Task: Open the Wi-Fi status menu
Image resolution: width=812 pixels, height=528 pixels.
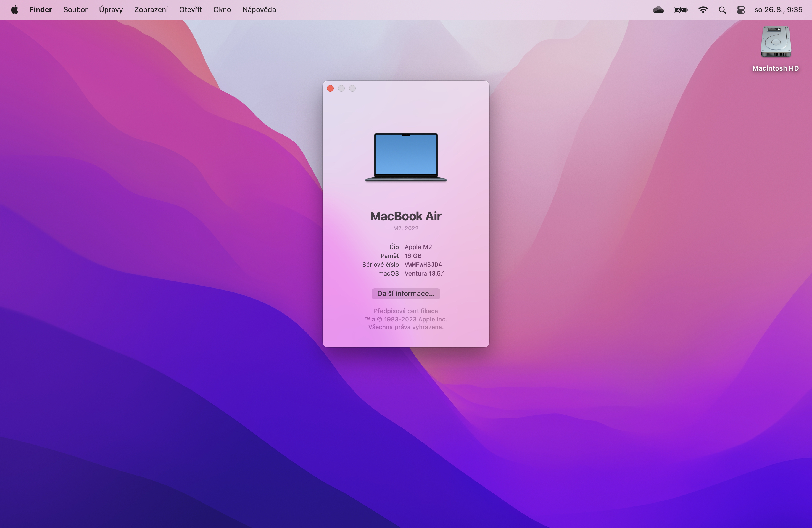Action: (703, 10)
